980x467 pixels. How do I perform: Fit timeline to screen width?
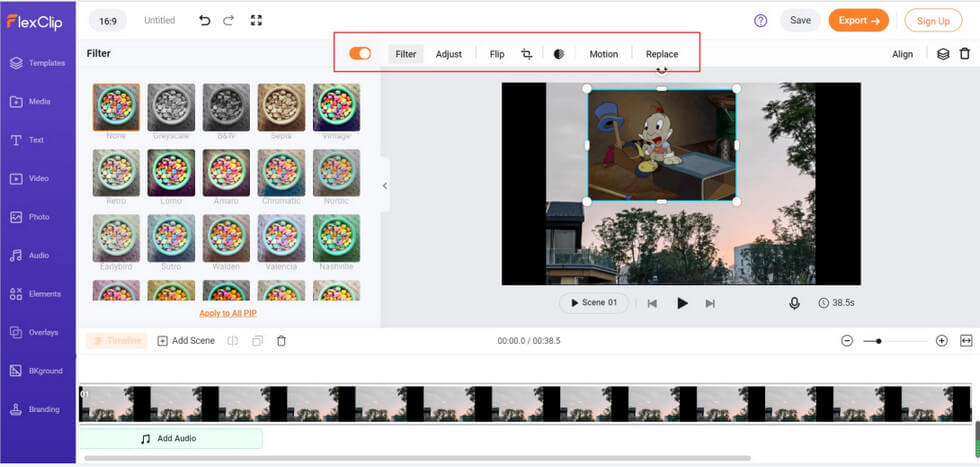pos(966,341)
